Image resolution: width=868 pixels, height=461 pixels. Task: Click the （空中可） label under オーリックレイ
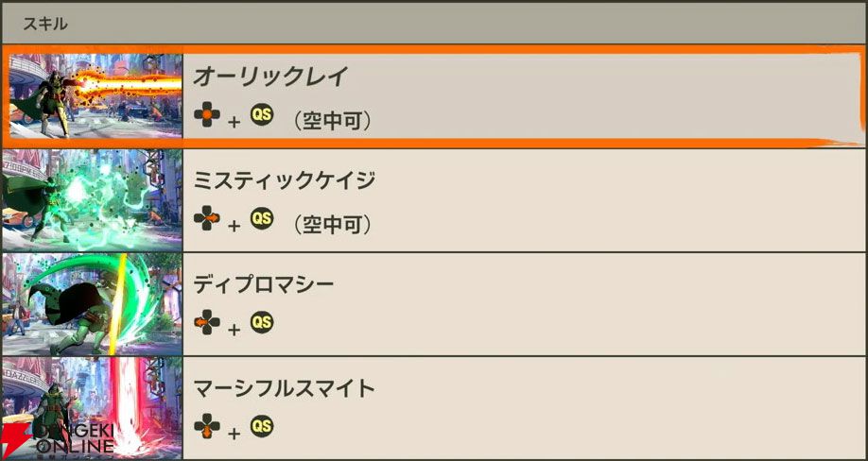point(332,121)
